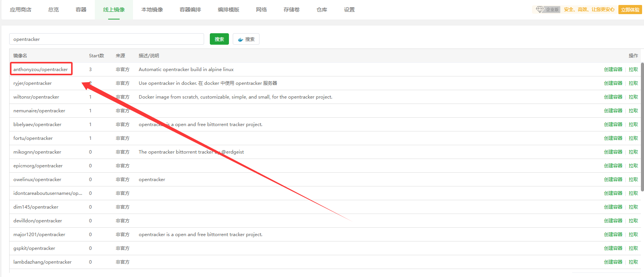Open the 应用商店 tab
This screenshot has height=277, width=644.
pyautogui.click(x=21, y=10)
